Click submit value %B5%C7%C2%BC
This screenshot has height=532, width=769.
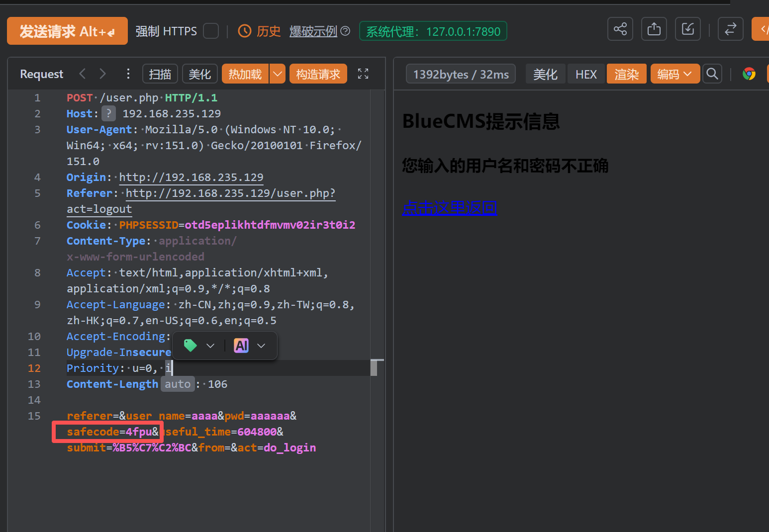point(152,447)
